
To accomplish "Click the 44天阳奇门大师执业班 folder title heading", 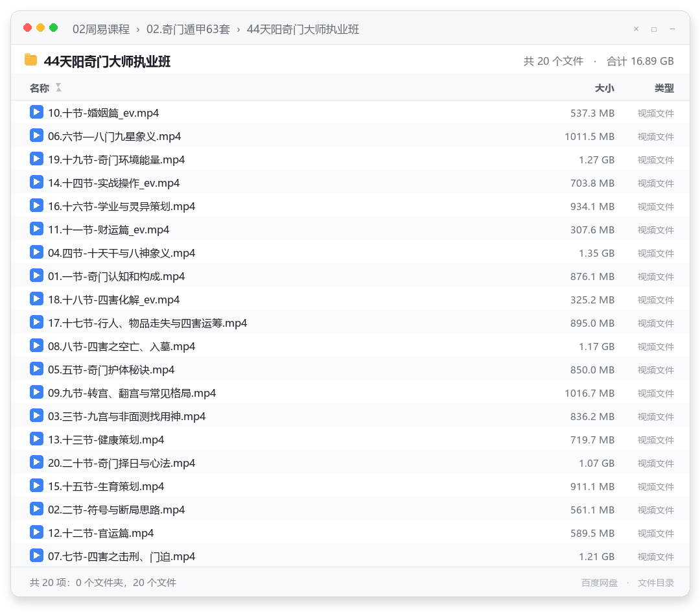I will pos(107,61).
